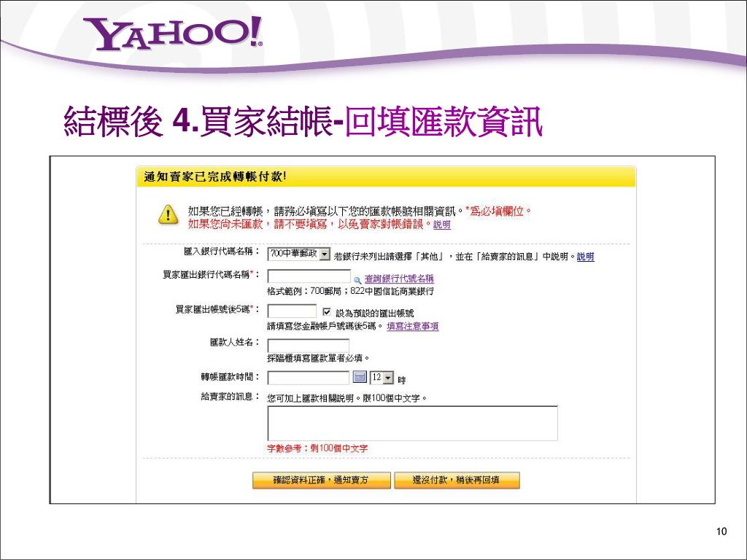Click 說明 link after red warning text

pos(441,225)
